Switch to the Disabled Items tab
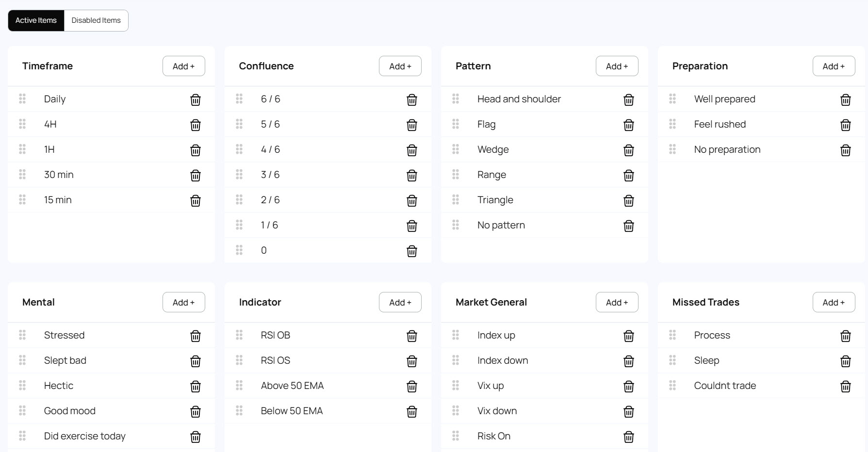The width and height of the screenshot is (868, 452). 96,20
